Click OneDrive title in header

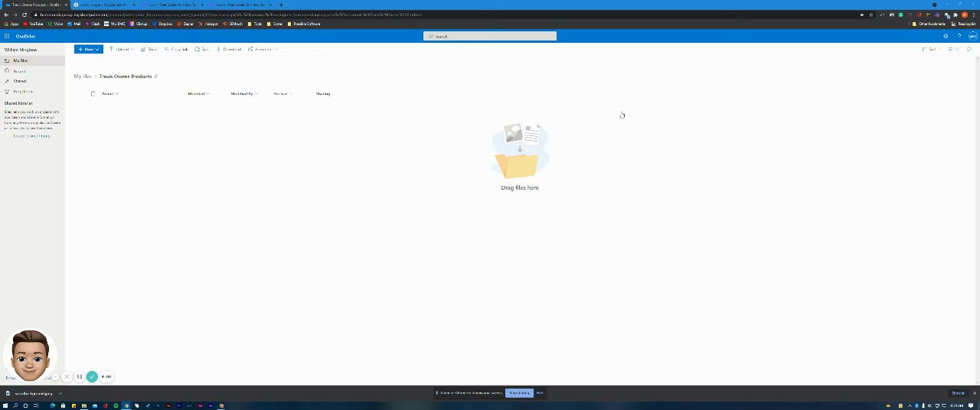tap(25, 36)
